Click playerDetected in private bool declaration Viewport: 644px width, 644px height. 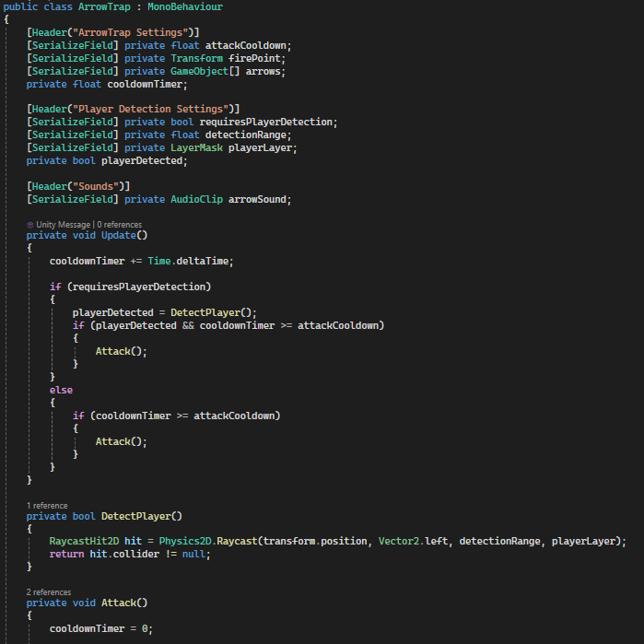click(x=142, y=161)
